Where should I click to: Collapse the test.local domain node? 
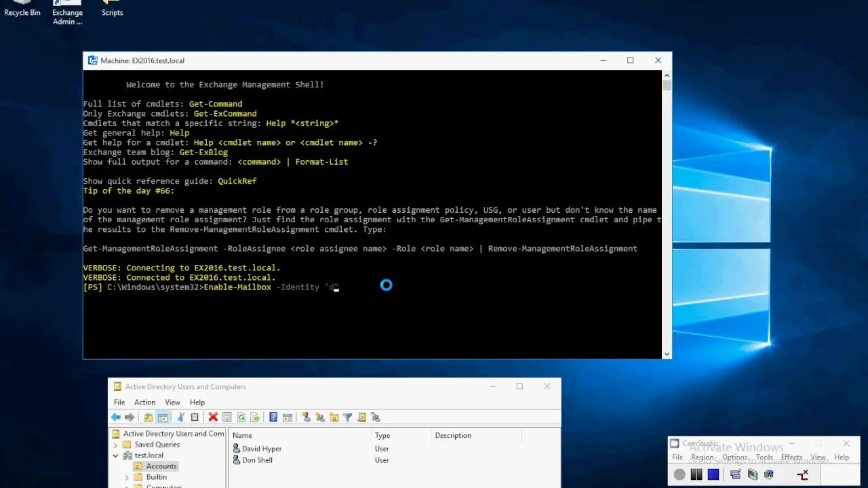click(116, 455)
